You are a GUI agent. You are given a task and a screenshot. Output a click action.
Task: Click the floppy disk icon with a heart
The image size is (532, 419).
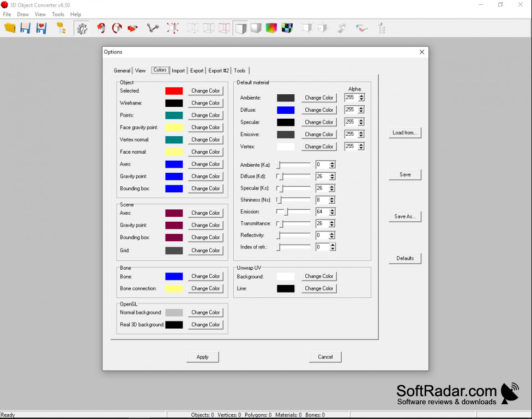[x=41, y=28]
